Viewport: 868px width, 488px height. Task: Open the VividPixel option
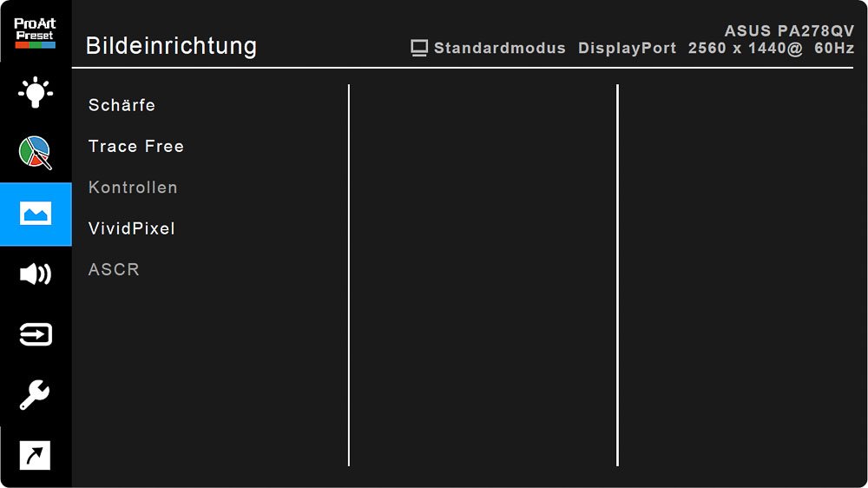132,228
